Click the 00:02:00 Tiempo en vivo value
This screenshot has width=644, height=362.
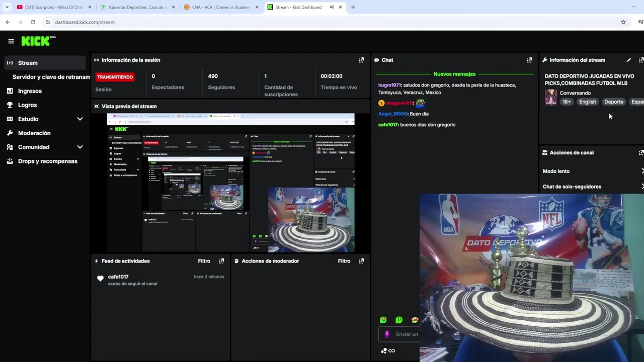coord(332,76)
